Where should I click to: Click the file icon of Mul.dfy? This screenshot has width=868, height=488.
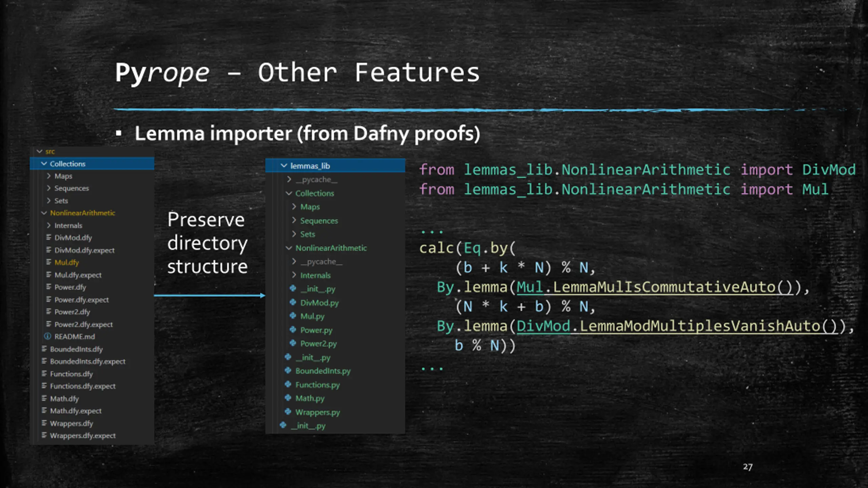[48, 262]
